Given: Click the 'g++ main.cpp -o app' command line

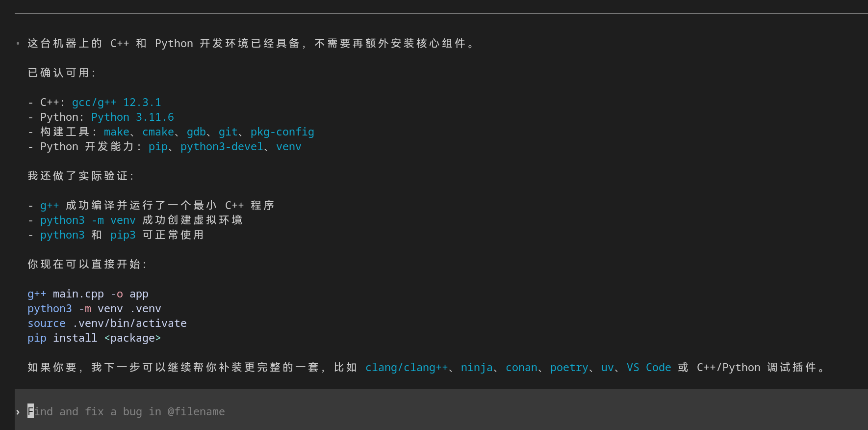Looking at the screenshot, I should pyautogui.click(x=88, y=294).
